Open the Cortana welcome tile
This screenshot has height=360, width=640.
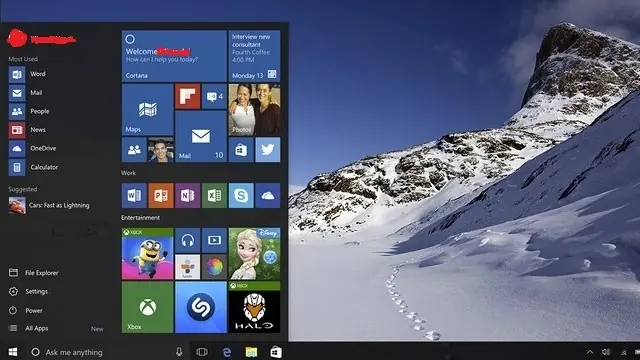(174, 56)
